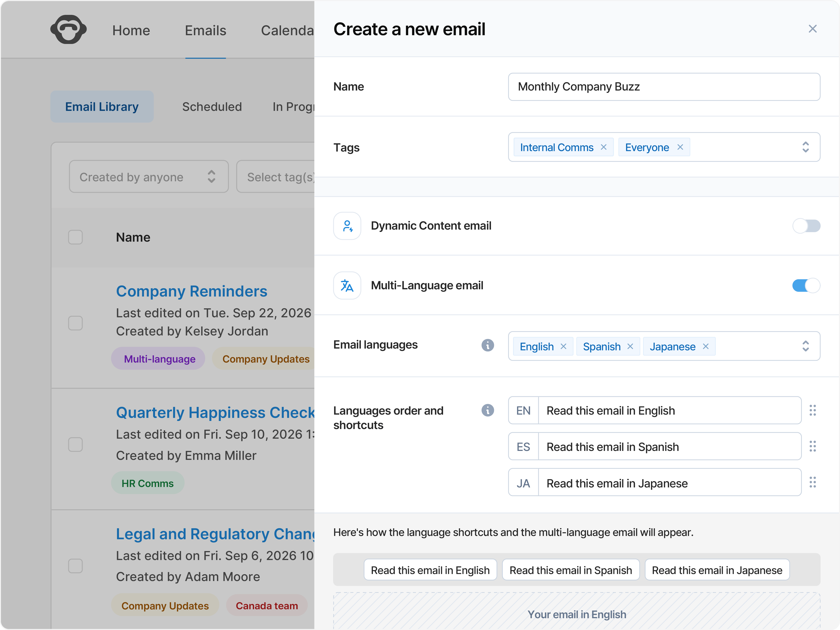Remove Japanese from Email languages
Image resolution: width=840 pixels, height=630 pixels.
(706, 346)
